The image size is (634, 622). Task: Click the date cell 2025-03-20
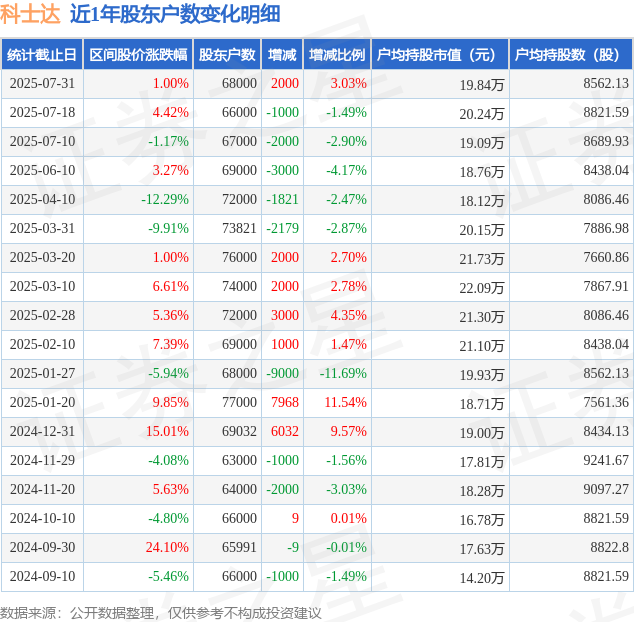[x=42, y=257]
